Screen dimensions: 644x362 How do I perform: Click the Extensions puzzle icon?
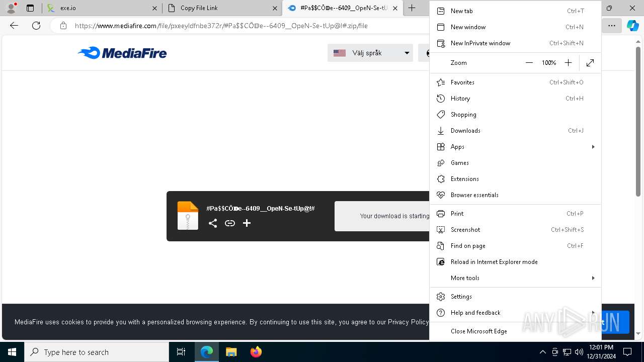click(x=441, y=179)
